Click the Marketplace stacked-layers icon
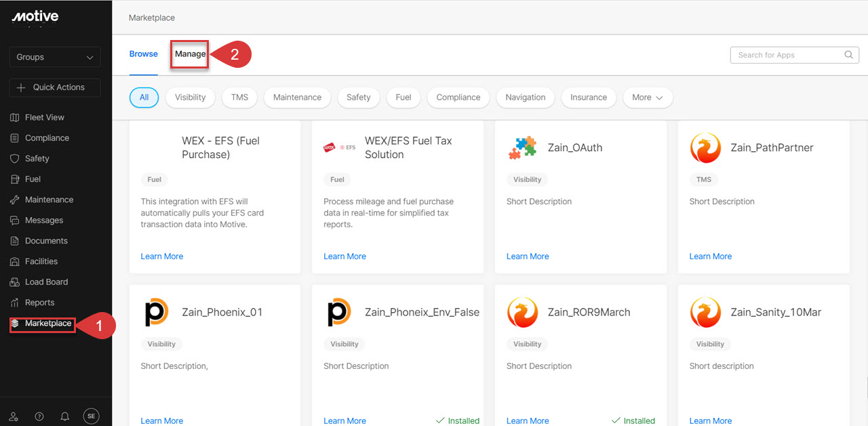This screenshot has width=868, height=426. point(16,324)
